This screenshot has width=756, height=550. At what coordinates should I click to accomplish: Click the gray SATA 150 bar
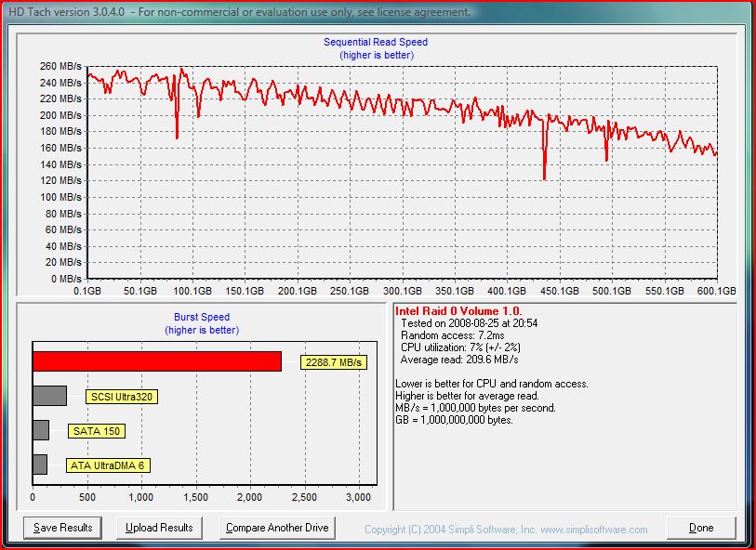coord(41,430)
